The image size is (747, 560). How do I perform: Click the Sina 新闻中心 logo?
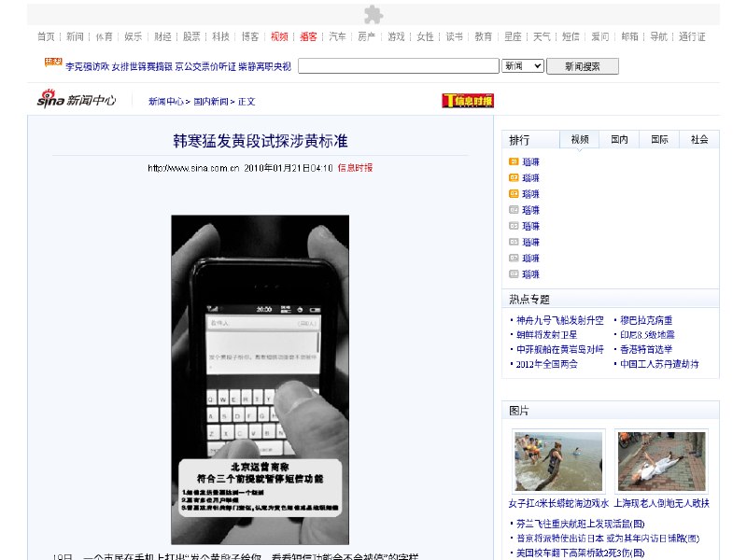[x=77, y=100]
